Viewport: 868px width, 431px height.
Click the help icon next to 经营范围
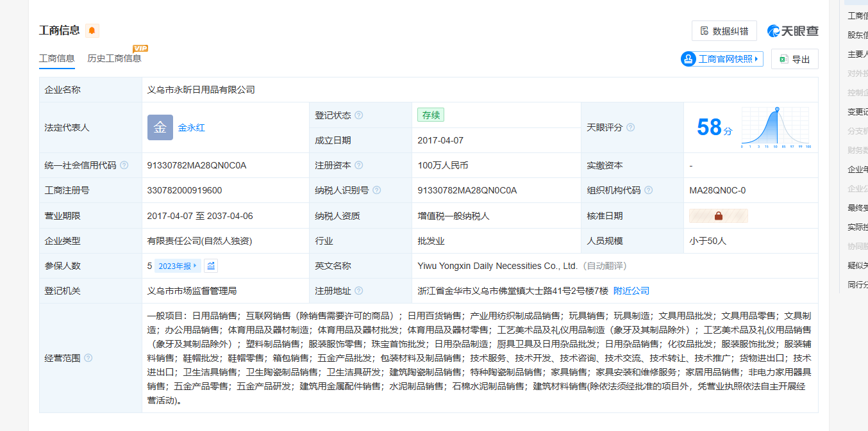coord(88,358)
